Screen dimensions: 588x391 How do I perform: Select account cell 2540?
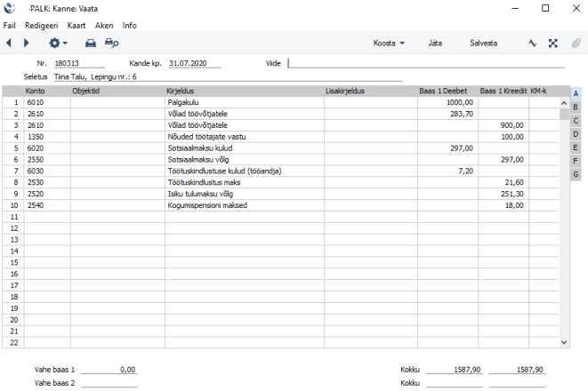click(x=47, y=205)
